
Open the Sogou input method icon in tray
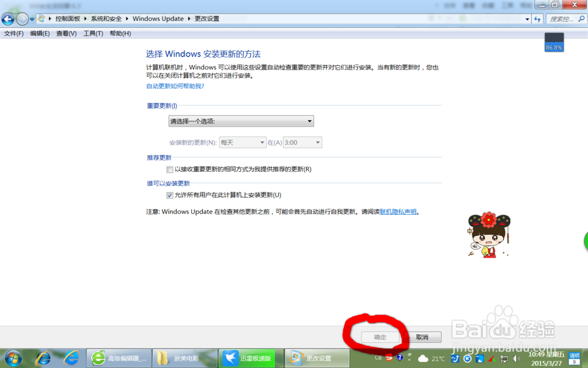[x=389, y=357]
